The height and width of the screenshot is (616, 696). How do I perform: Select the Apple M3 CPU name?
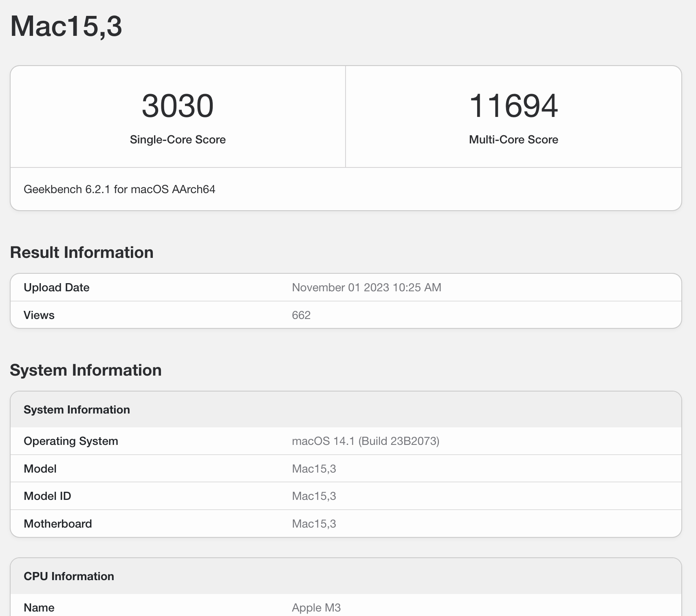[x=317, y=607]
